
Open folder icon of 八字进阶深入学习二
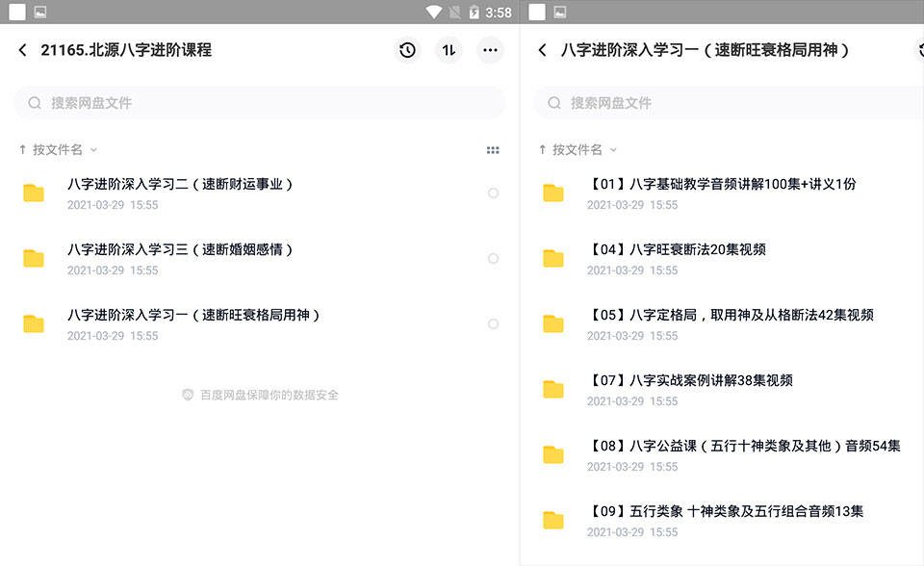tap(34, 193)
